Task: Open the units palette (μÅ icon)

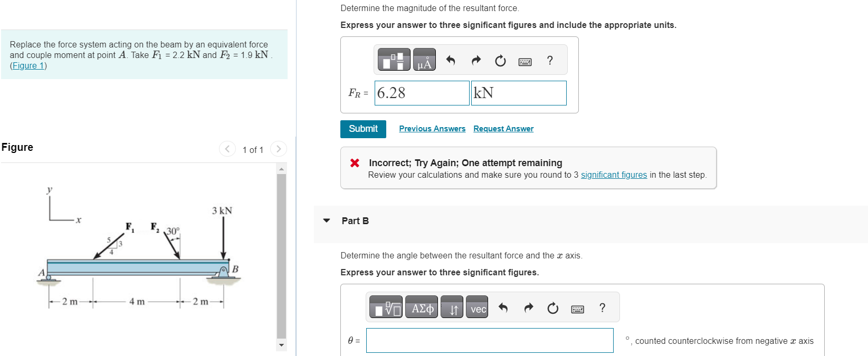Action: point(424,60)
